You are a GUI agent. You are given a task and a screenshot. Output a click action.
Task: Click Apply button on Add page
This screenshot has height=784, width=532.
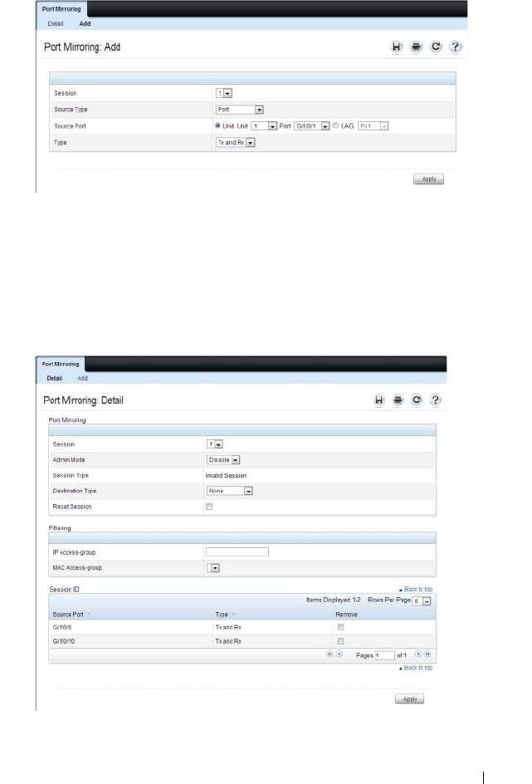click(x=428, y=179)
